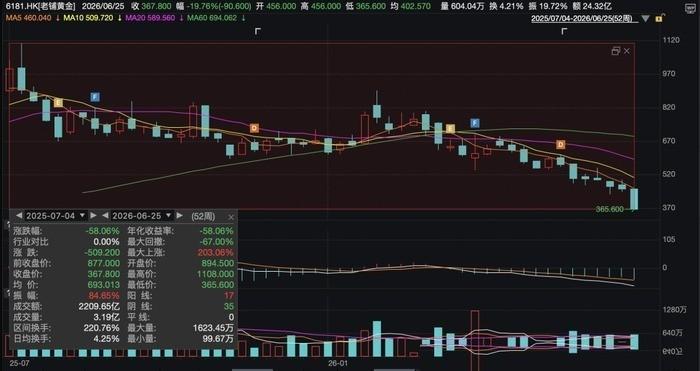Screen dimensions: 700x371
Task: Close the selected range overlay on chart
Action: [627, 51]
